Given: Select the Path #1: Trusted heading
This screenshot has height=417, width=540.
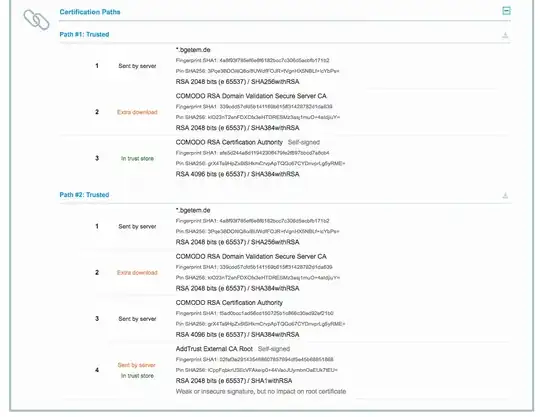Looking at the screenshot, I should (84, 34).
